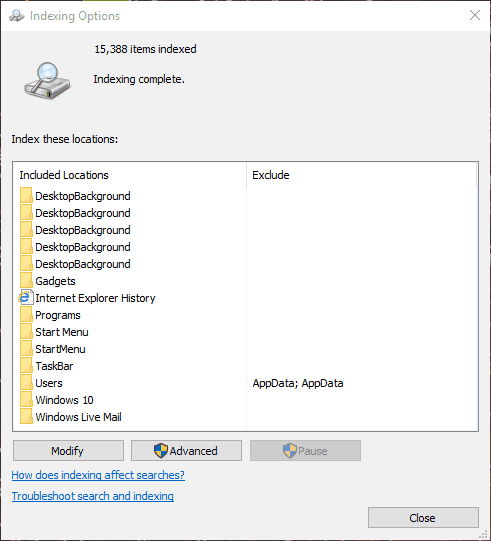Screen dimensions: 491x541
Task: Click the "AppData; AppData" exclude value
Action: (x=298, y=383)
